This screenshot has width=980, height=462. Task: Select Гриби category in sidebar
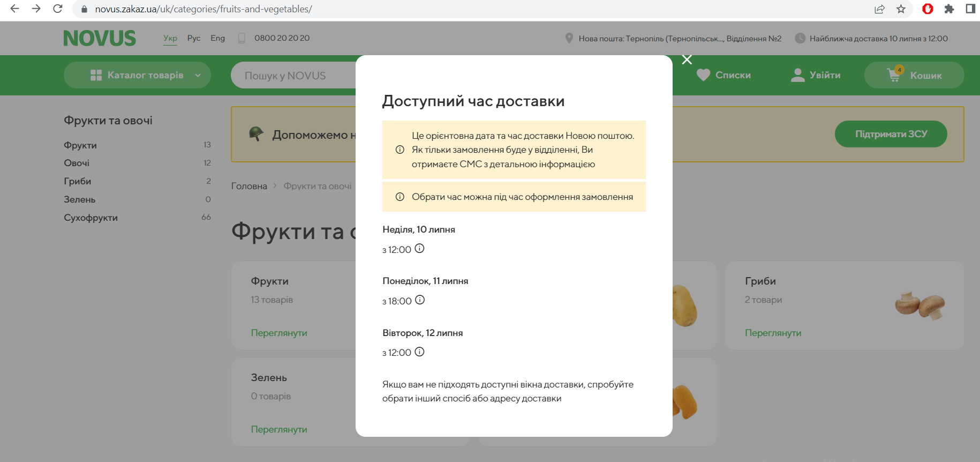pyautogui.click(x=78, y=181)
